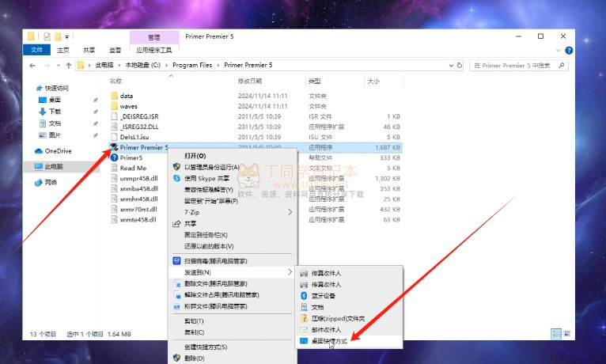Choose 复制(C) in the context menu

pos(233,332)
